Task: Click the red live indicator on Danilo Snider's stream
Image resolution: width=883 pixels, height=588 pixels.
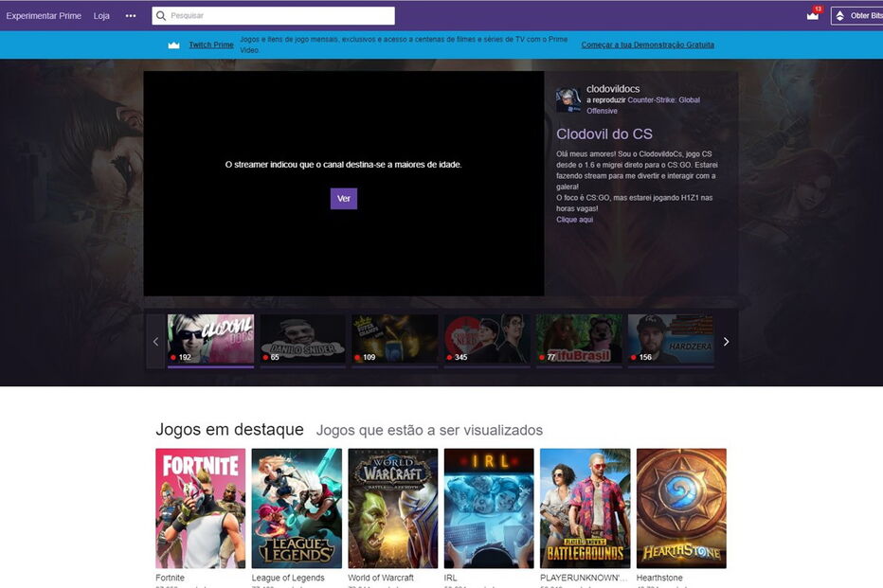Action: coord(265,357)
